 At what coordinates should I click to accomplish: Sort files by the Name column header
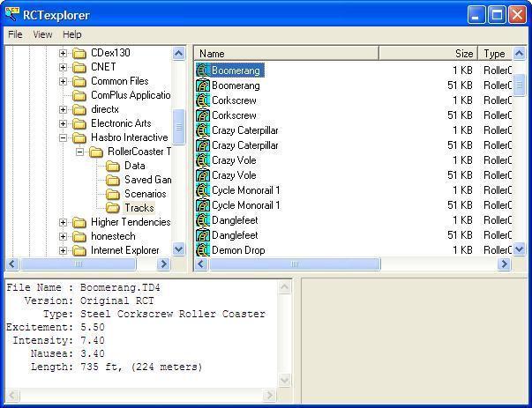click(x=287, y=54)
